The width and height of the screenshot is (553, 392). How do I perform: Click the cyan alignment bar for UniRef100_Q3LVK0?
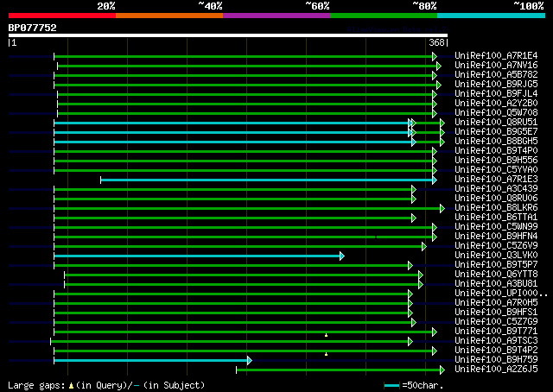tap(197, 256)
